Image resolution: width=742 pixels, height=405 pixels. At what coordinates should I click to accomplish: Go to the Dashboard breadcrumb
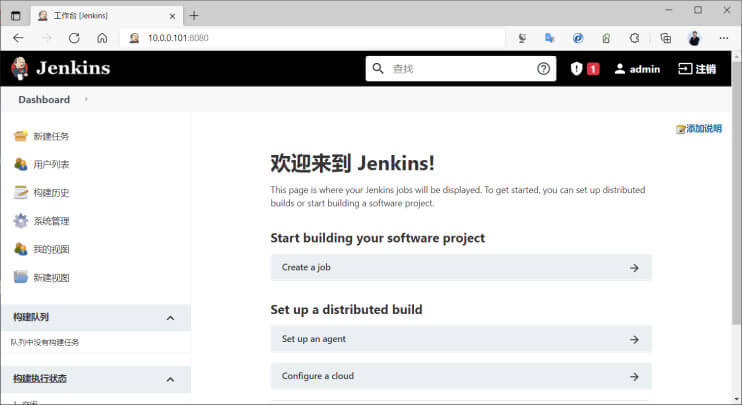click(x=44, y=100)
